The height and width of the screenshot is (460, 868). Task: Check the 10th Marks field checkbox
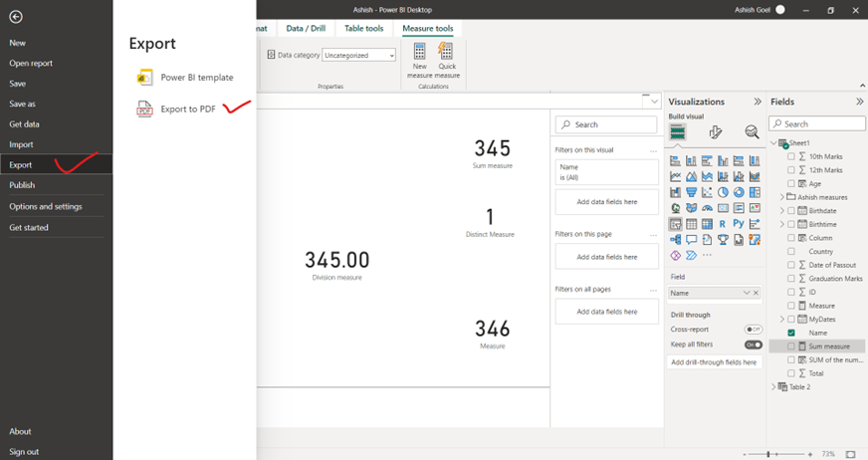791,156
